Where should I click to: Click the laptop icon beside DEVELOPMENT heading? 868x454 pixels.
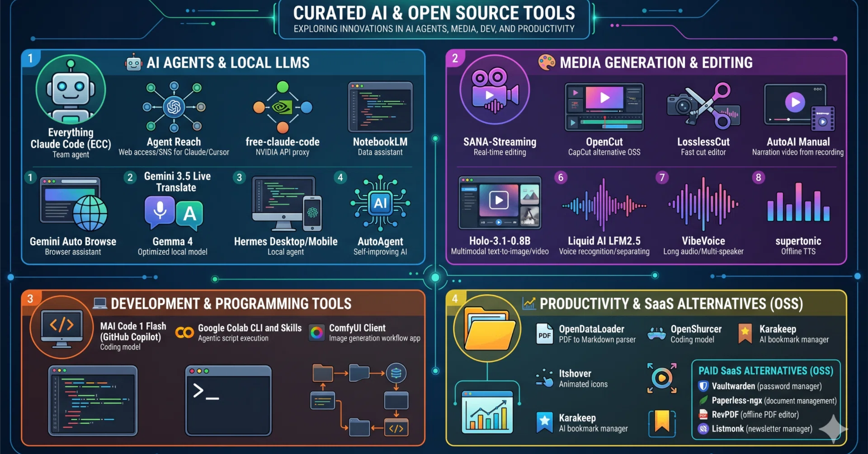99,303
